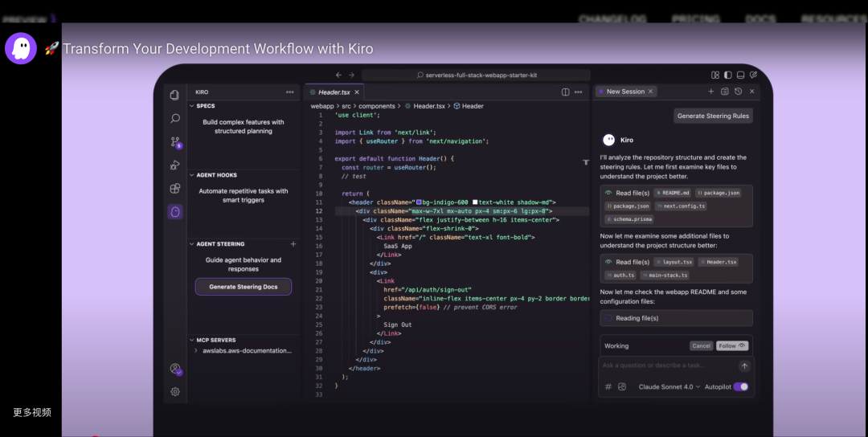Open the README.md file chip in chat
The width and height of the screenshot is (868, 437).
[x=673, y=193]
